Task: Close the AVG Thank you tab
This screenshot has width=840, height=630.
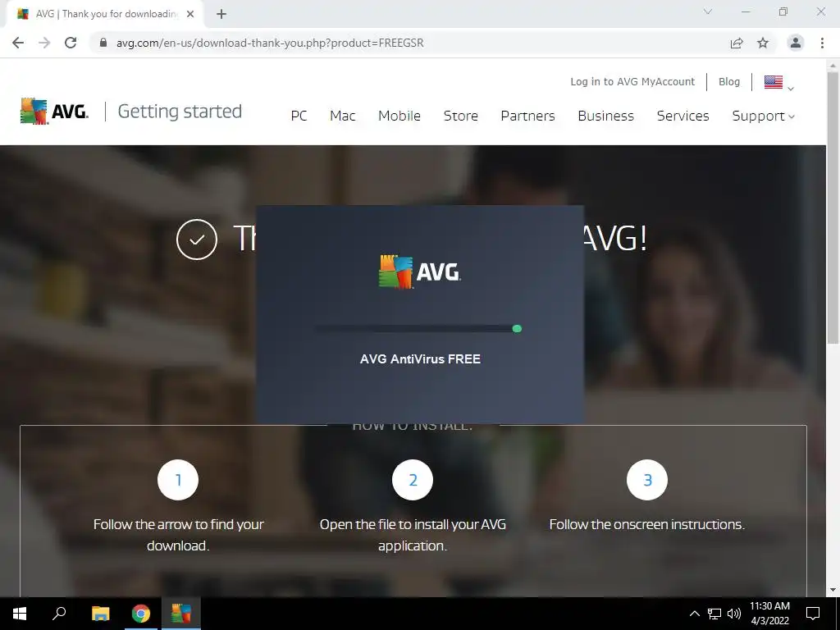Action: coord(190,14)
